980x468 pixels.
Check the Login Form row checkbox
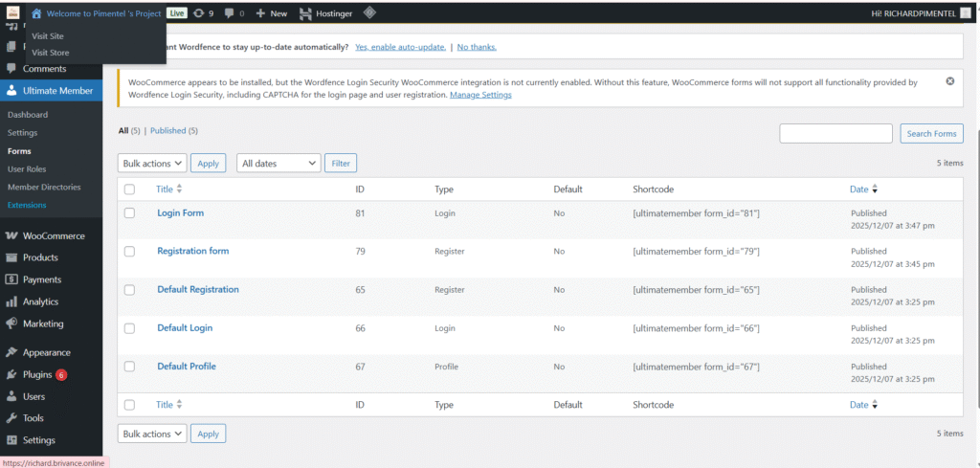coord(129,213)
